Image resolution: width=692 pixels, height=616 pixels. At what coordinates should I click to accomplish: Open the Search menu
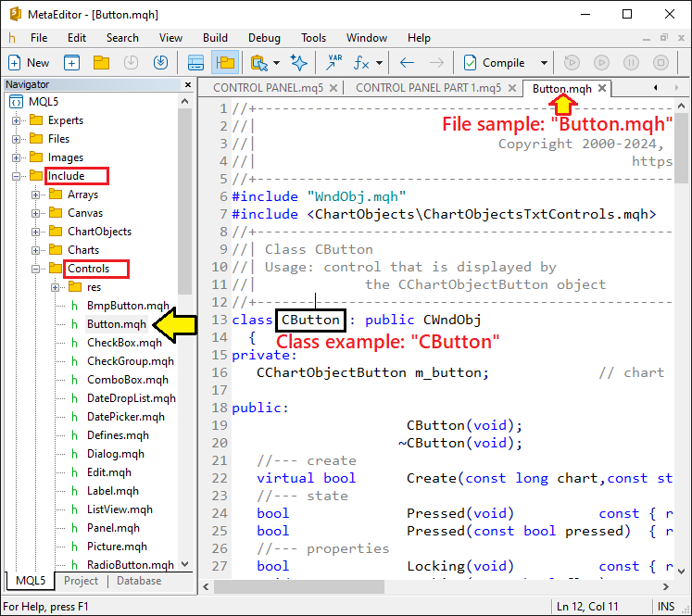122,38
